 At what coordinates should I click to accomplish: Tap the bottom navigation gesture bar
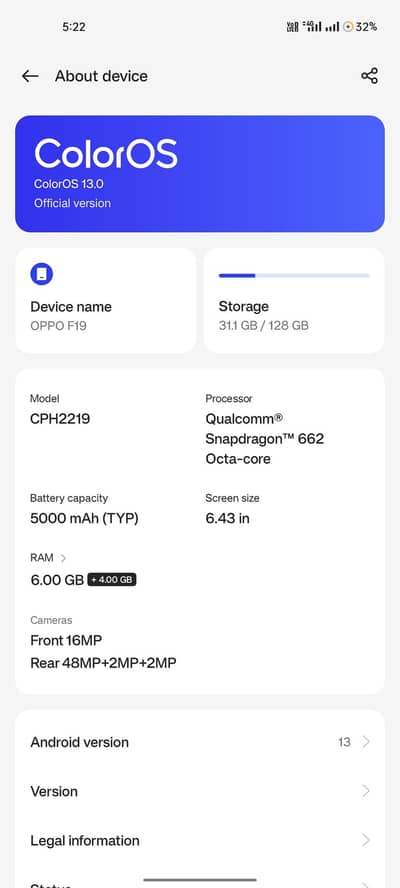pyautogui.click(x=200, y=880)
